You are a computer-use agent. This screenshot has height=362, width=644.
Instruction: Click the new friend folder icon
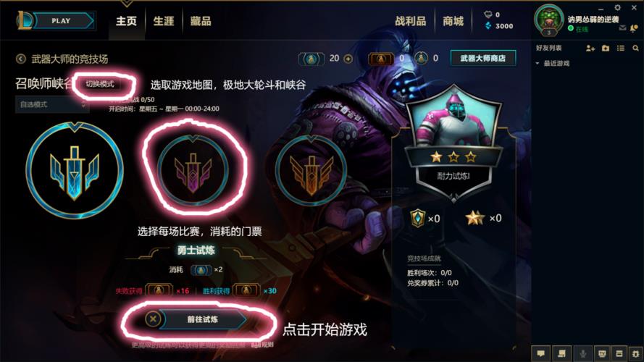click(x=606, y=49)
